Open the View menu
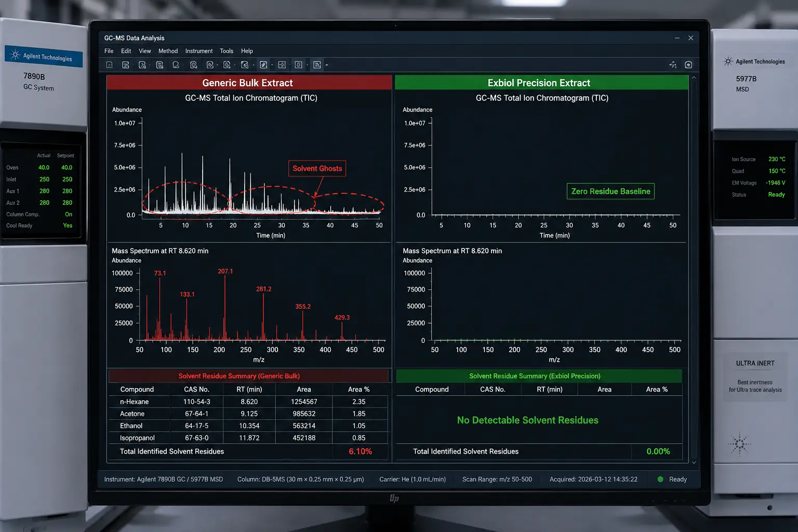 (x=145, y=51)
